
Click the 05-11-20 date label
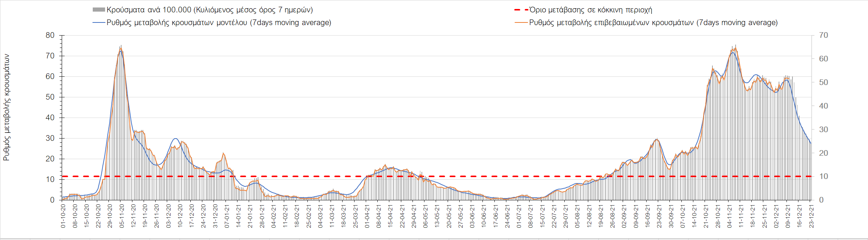click(121, 216)
